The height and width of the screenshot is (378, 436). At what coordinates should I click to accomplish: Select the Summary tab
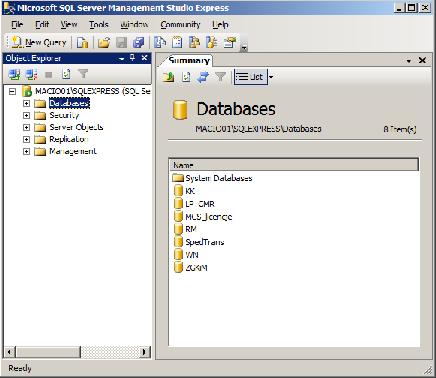(x=189, y=61)
